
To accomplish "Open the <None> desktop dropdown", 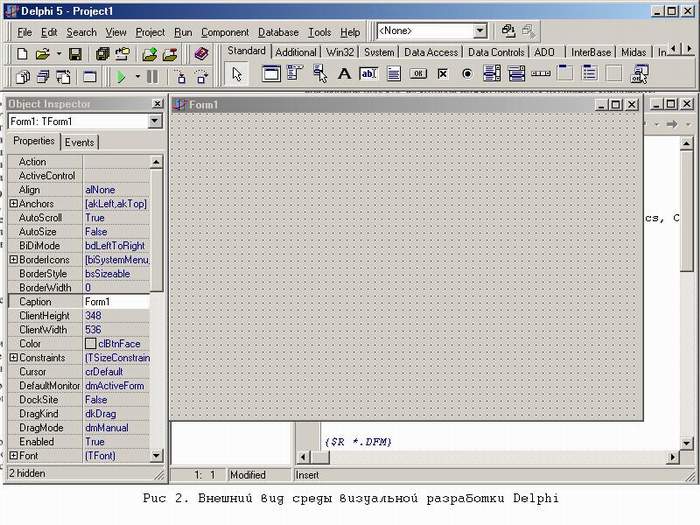I will click(x=479, y=31).
